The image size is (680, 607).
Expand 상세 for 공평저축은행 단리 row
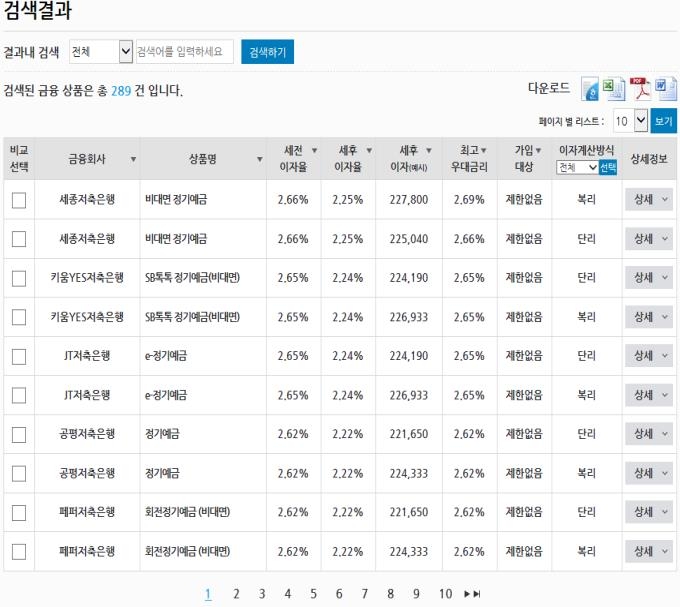[649, 434]
